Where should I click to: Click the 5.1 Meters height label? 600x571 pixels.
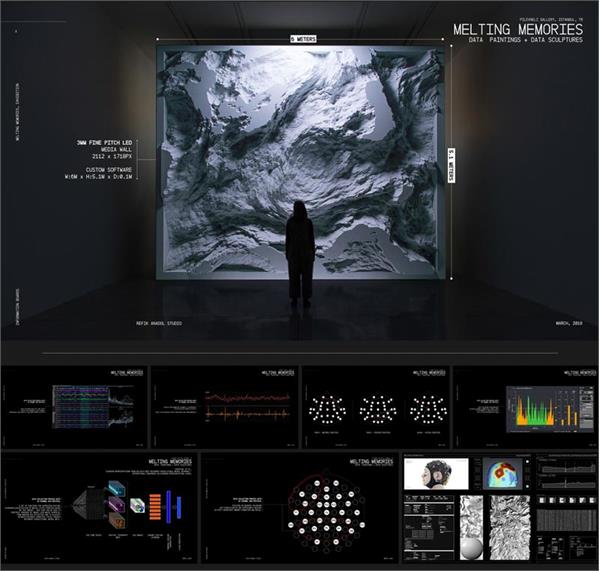[453, 157]
